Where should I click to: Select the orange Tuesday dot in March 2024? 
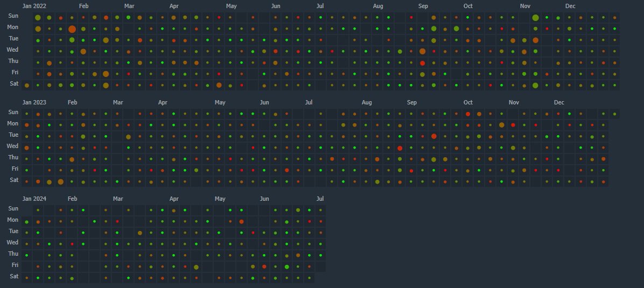click(139, 233)
